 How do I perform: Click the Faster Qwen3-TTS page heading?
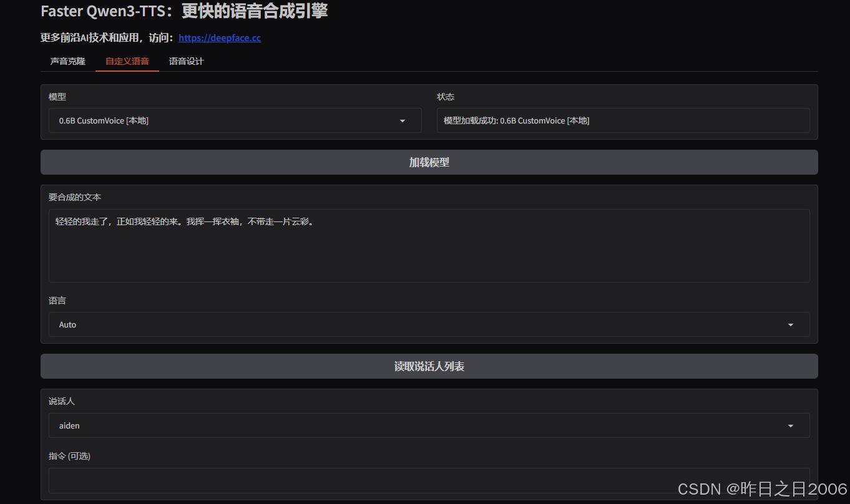coord(184,11)
